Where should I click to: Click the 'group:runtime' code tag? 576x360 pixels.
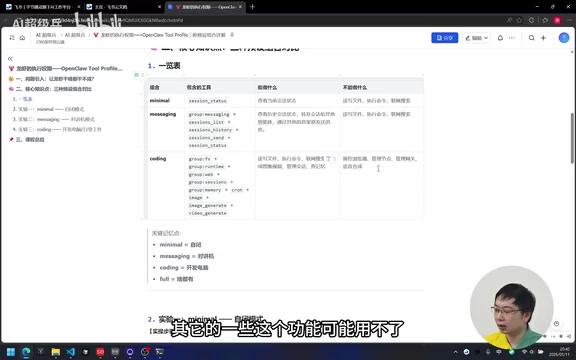[206, 167]
